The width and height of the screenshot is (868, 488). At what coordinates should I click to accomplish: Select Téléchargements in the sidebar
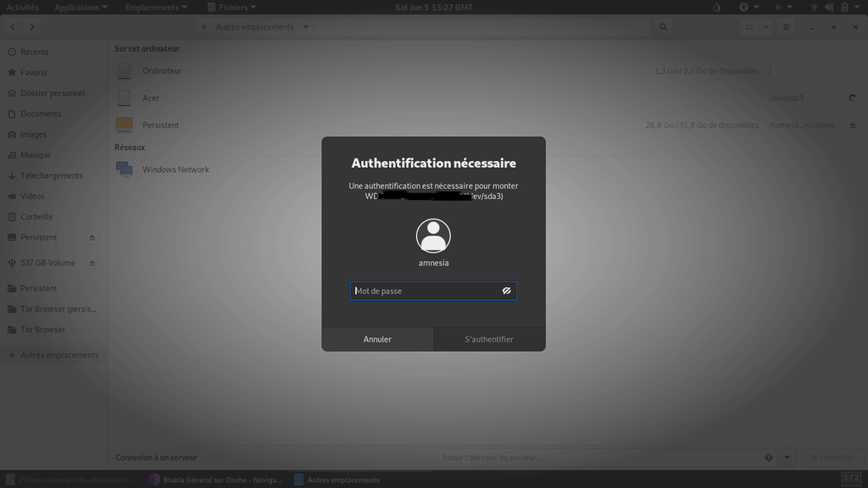click(x=51, y=175)
